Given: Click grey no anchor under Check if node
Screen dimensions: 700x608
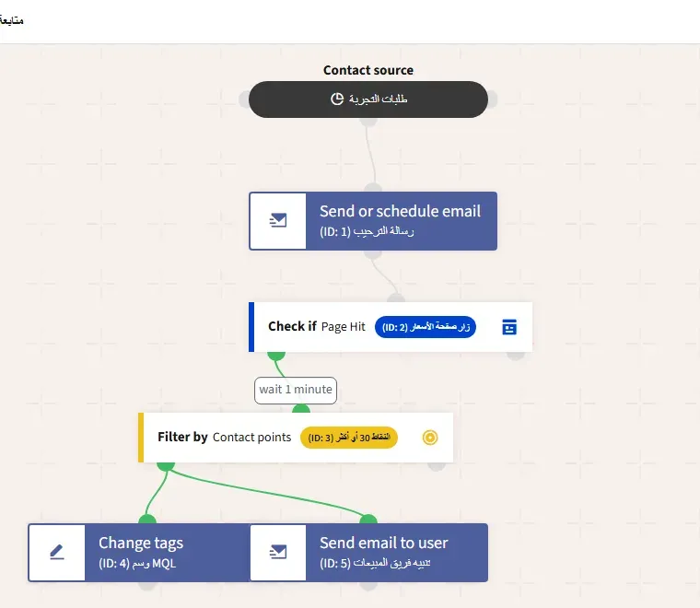Looking at the screenshot, I should point(516,356).
